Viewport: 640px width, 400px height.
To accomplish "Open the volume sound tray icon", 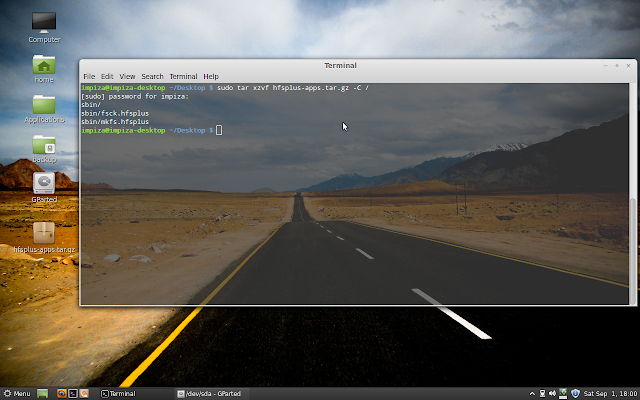I will point(552,393).
